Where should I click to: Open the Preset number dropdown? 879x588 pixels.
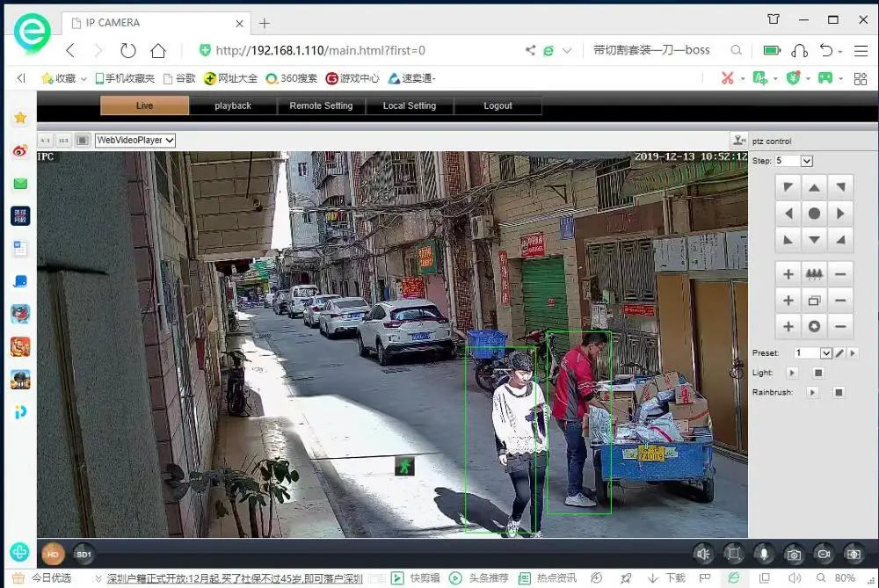pyautogui.click(x=825, y=353)
